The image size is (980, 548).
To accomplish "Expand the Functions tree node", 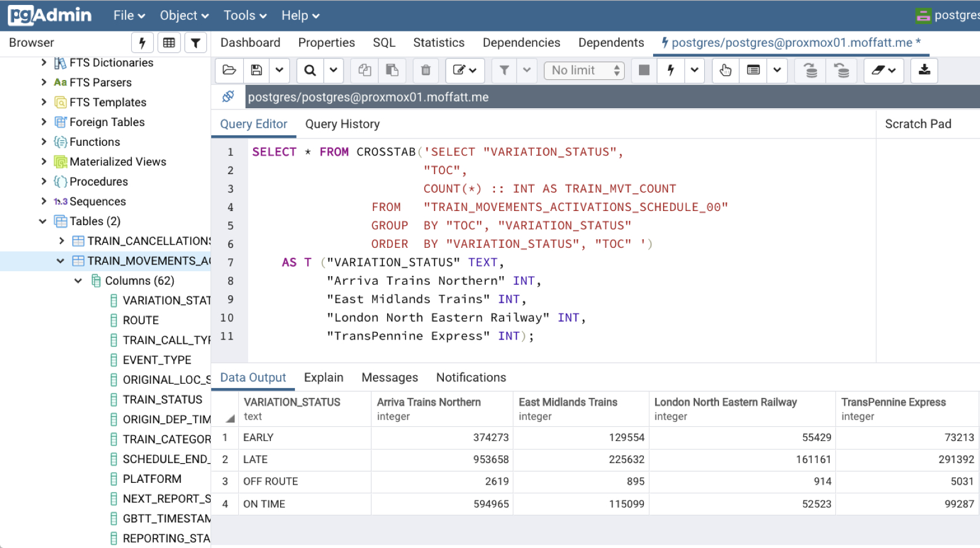I will coord(44,141).
